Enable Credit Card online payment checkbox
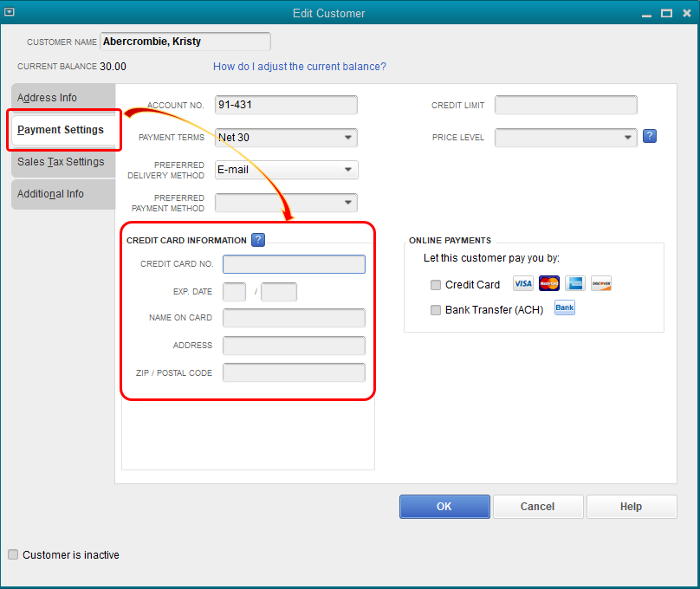 pos(436,285)
